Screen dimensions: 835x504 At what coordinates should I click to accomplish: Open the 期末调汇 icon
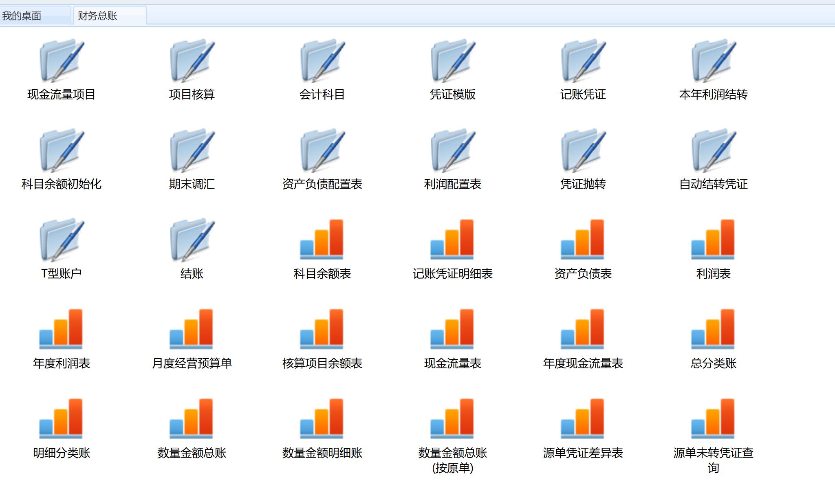192,151
